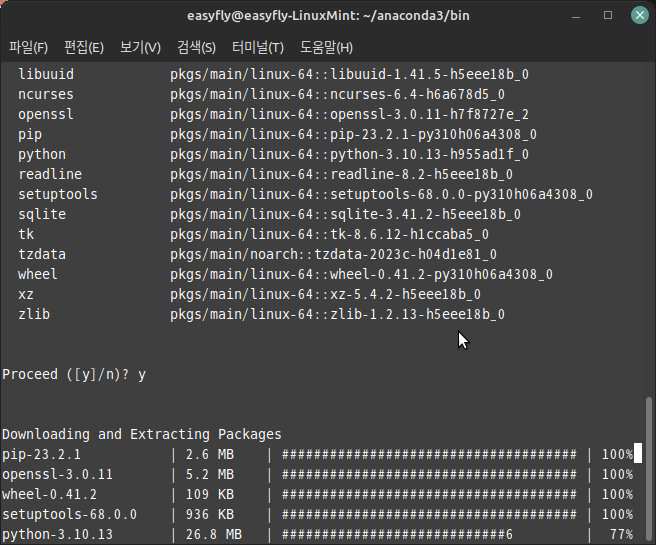Click the xz package name
Screen dimensions: 656x545
click(26, 295)
